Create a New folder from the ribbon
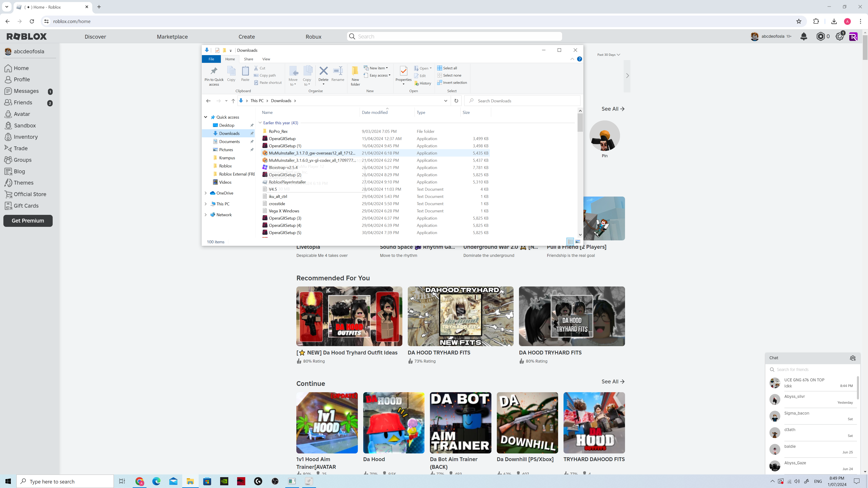The height and width of the screenshot is (488, 868). pyautogui.click(x=355, y=76)
